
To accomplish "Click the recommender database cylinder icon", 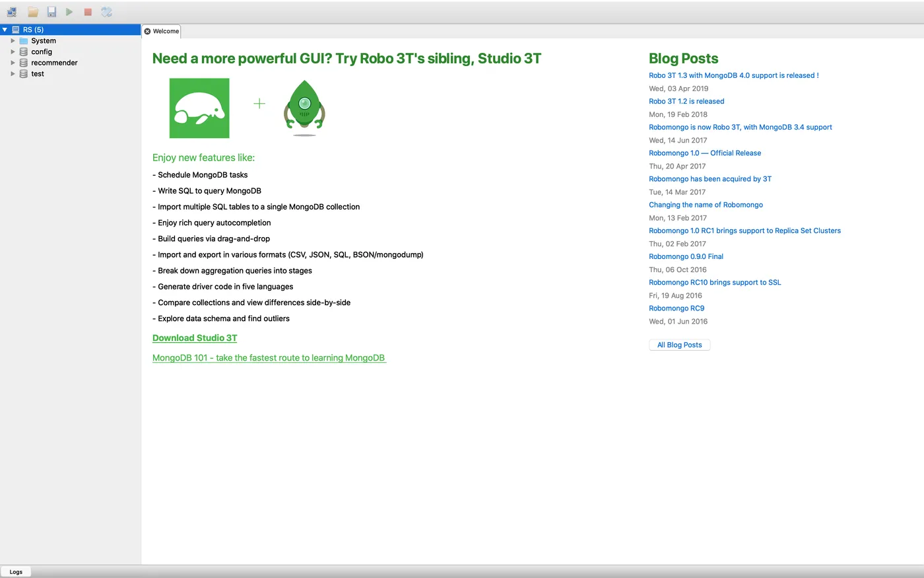I will [x=24, y=63].
